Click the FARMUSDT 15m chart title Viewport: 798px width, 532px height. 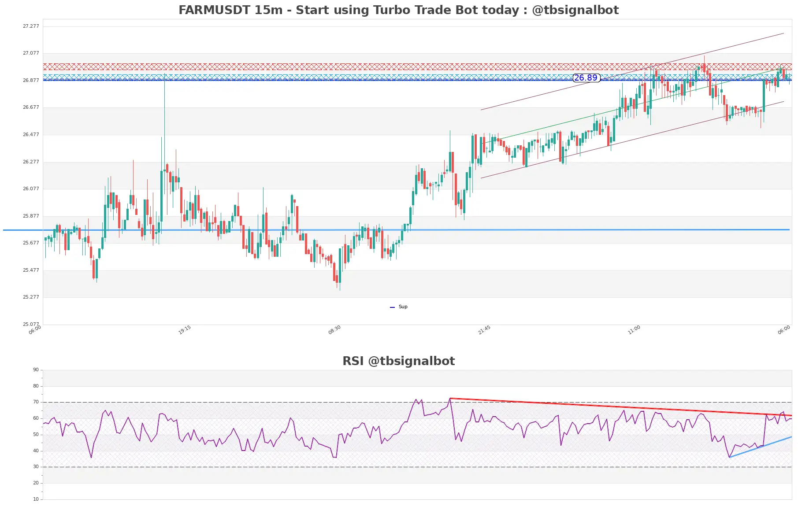(398, 10)
